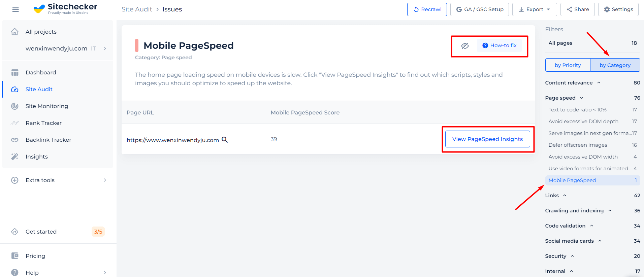
Task: Click the Site Audit gauge icon
Action: (x=15, y=89)
